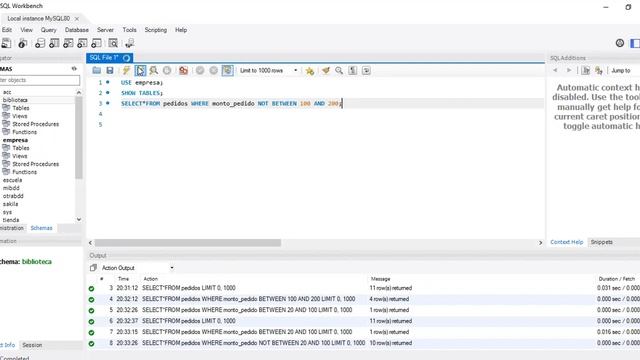Open the Database menu

tap(77, 30)
